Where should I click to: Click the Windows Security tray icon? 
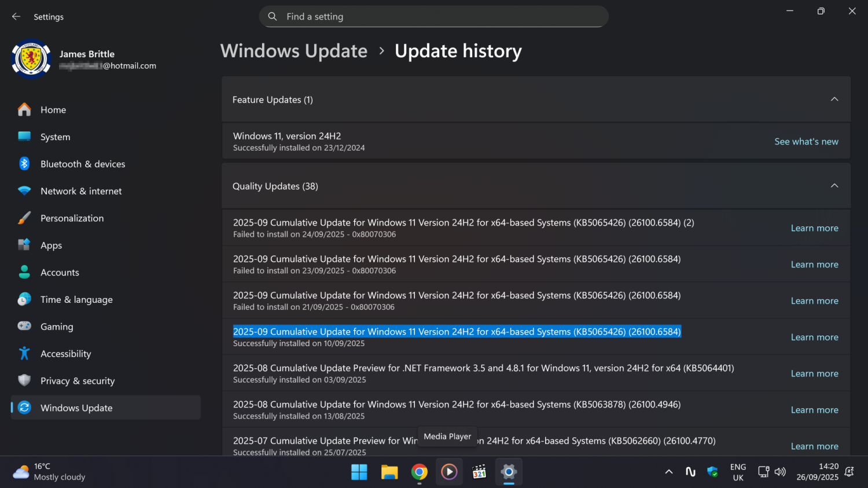coord(712,472)
